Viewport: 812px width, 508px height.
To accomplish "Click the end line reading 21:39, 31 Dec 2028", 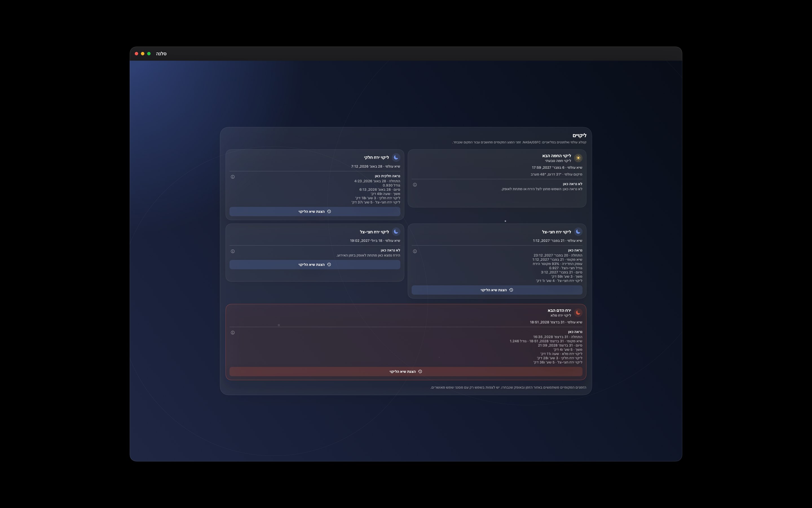I will click(560, 345).
